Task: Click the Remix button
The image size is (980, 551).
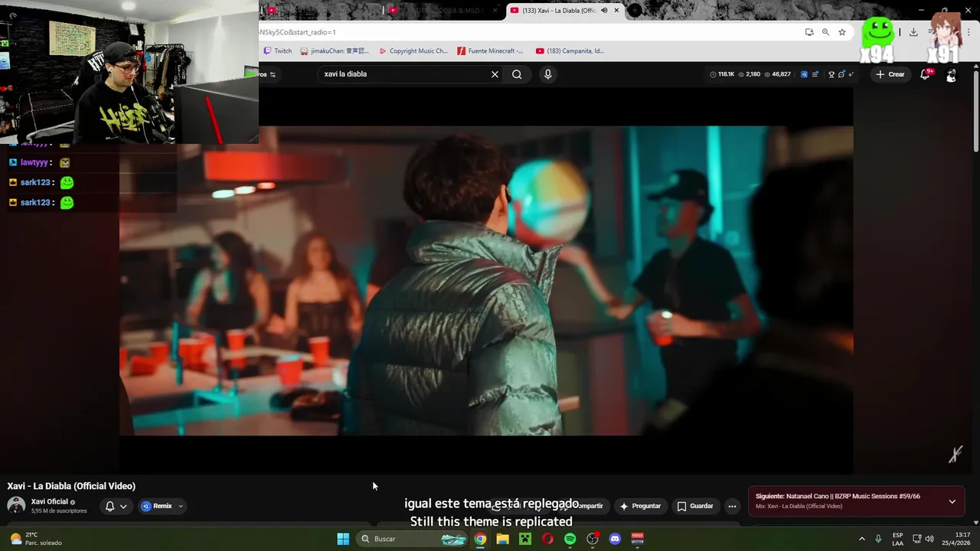Action: tap(156, 506)
